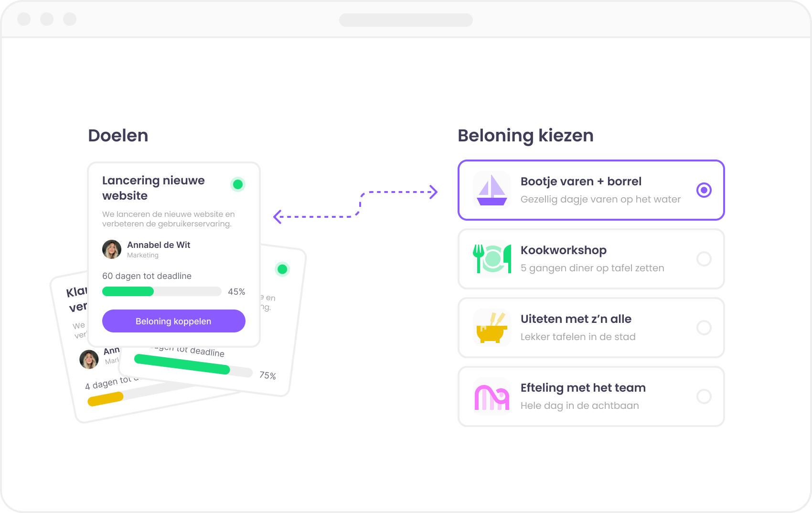Click the noodle bowl Uiteten icon
This screenshot has width=812, height=513.
point(492,328)
